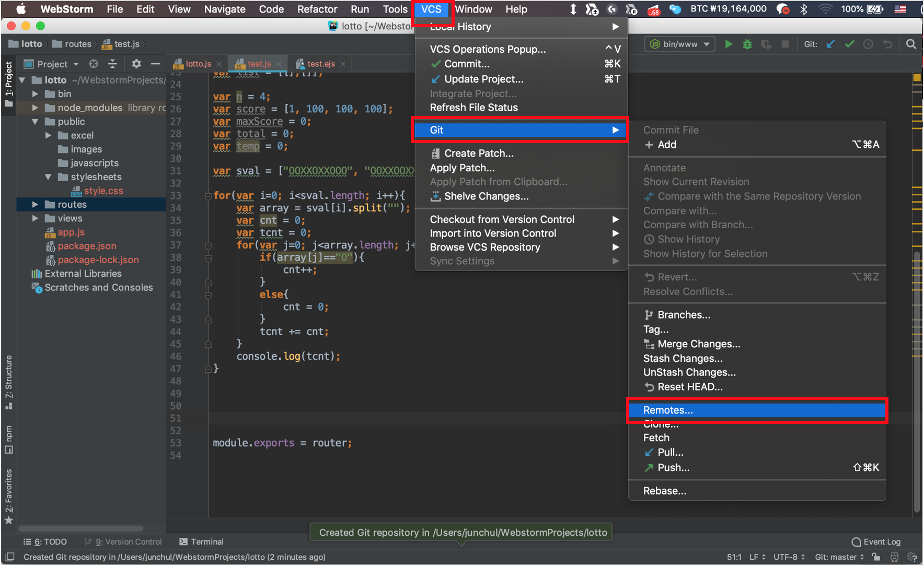Open the Project view selector dropdown
Screen dimensions: 924x565
tap(52, 64)
